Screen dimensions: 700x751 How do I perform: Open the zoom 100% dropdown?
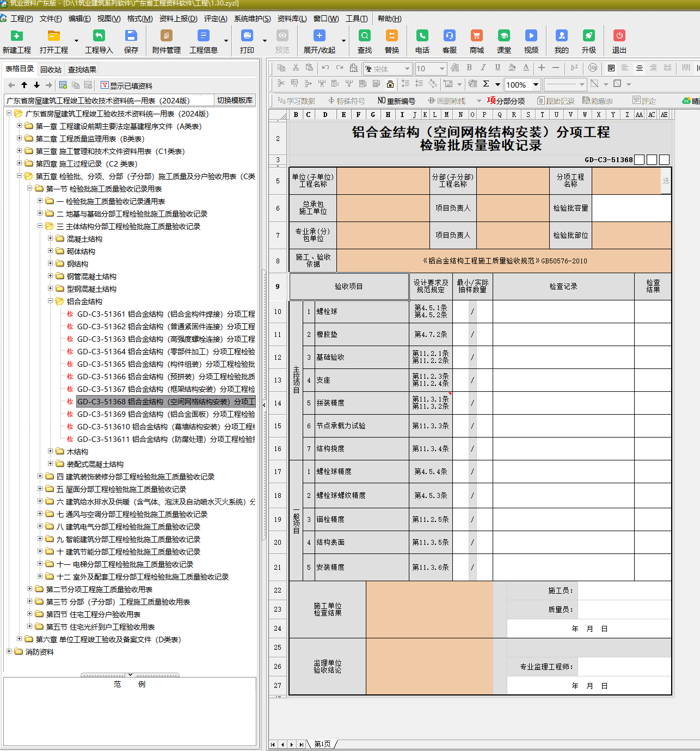tap(536, 84)
